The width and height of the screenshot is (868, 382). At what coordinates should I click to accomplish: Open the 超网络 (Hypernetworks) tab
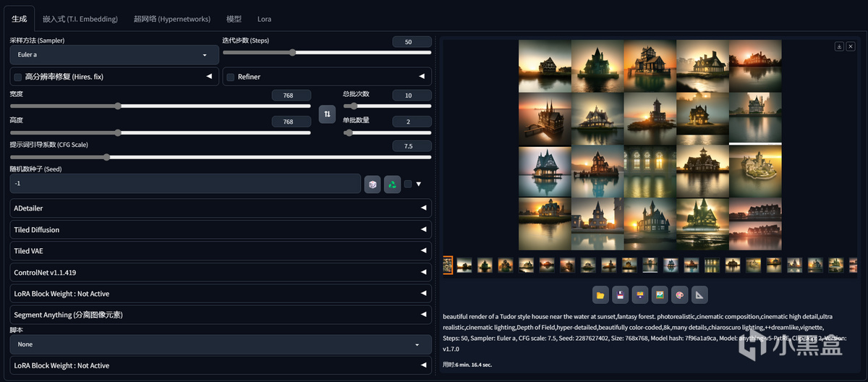172,19
